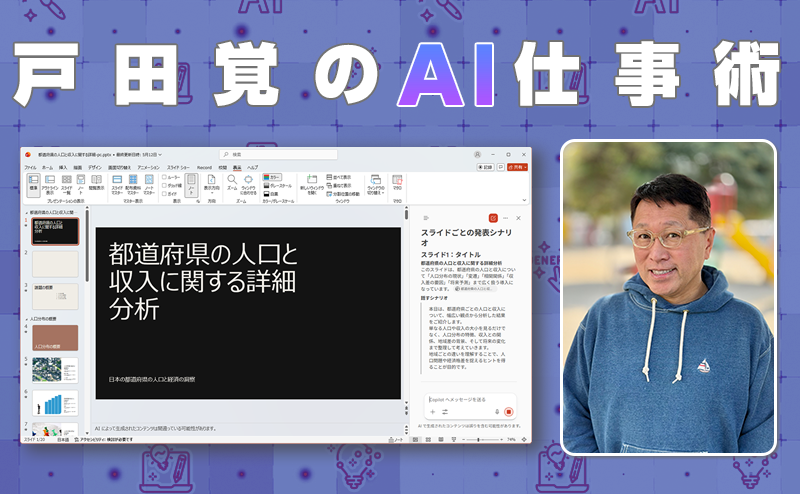Screen dimensions: 800x494
Task: Open the Help (ヘルプ) tab
Action: click(253, 167)
